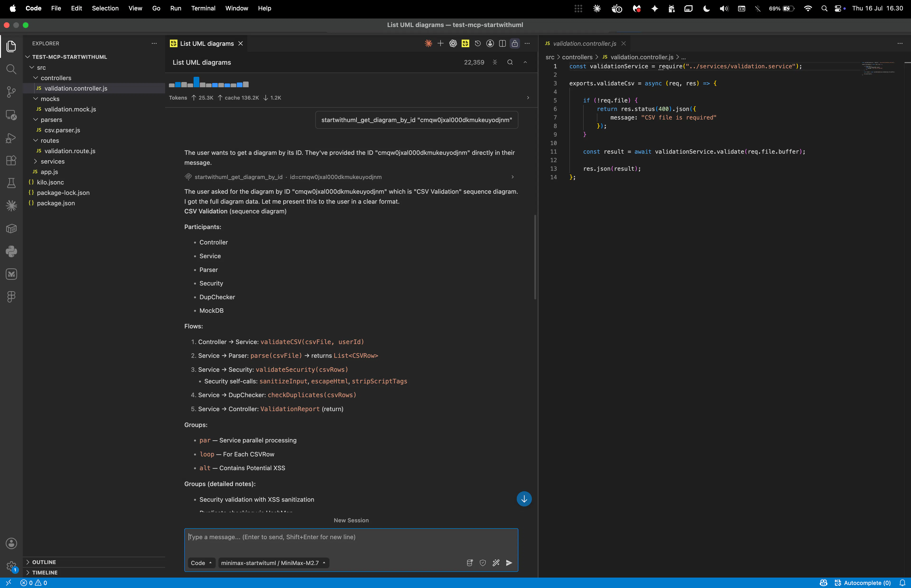
Task: Send the message with arrow icon
Action: coord(509,563)
